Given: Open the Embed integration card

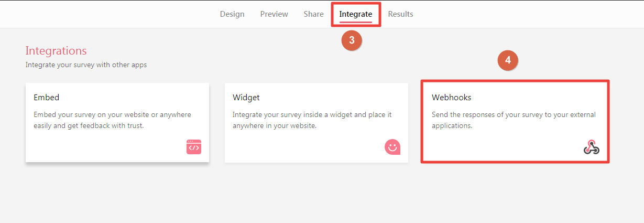Looking at the screenshot, I should point(117,122).
